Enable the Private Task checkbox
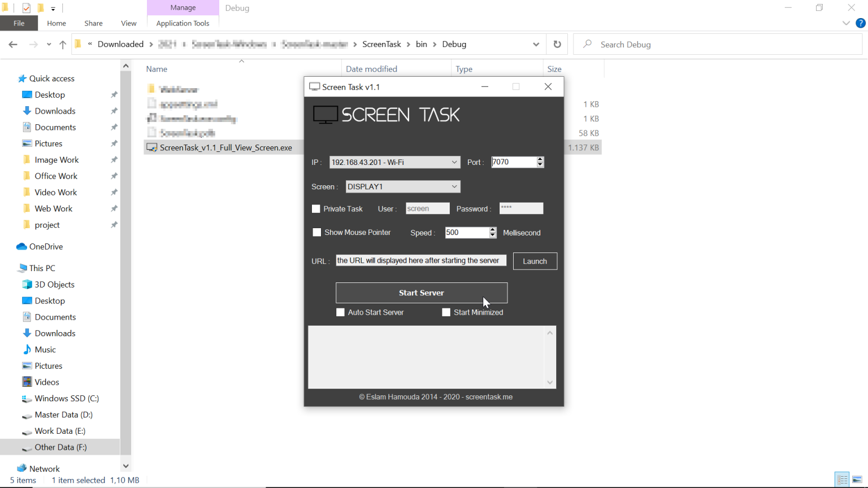 coord(316,208)
